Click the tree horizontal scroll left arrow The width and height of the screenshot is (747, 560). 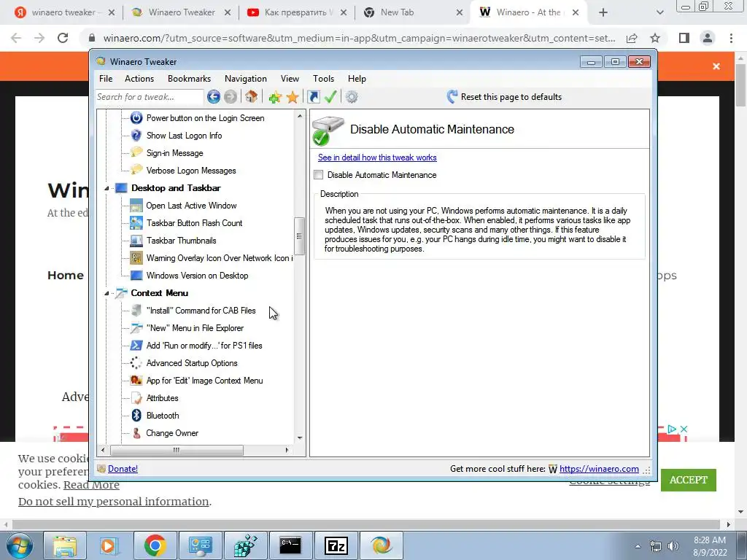[103, 450]
